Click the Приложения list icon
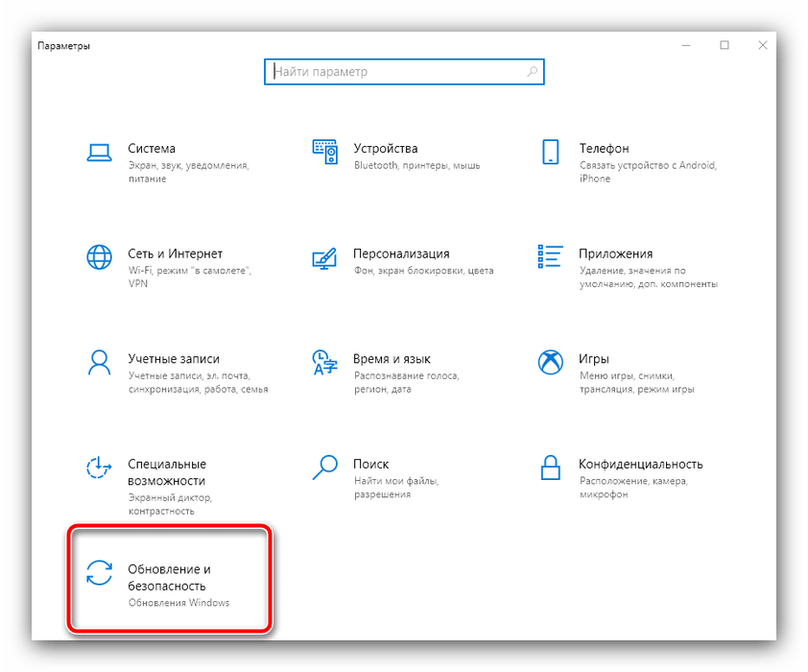This screenshot has height=672, width=808. point(551,256)
